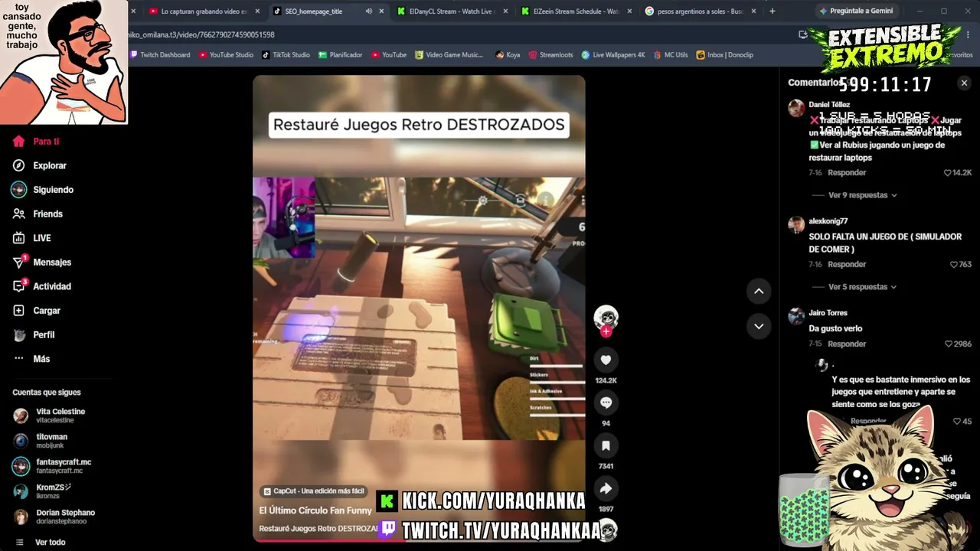Expand Ver todo followed accounts

[x=51, y=543]
